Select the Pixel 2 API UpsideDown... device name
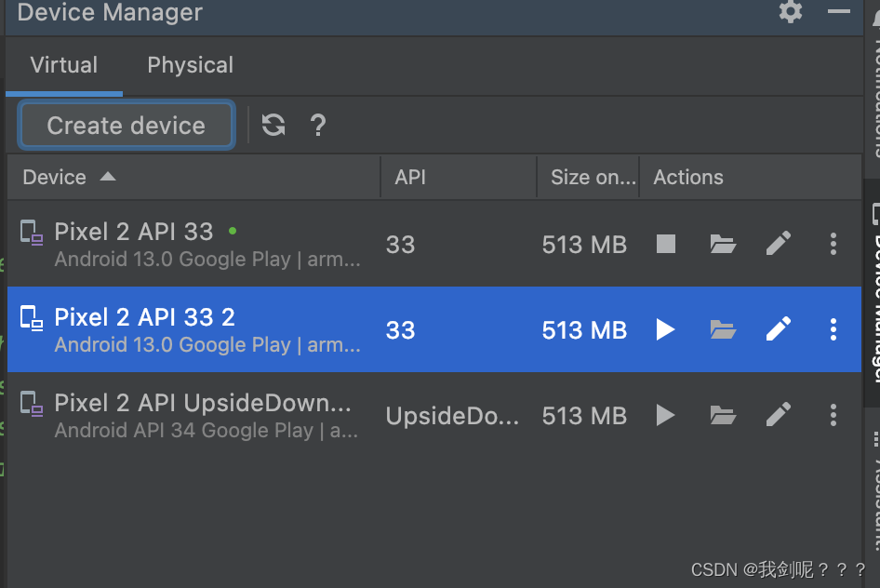Viewport: 880px width, 588px height. click(203, 403)
